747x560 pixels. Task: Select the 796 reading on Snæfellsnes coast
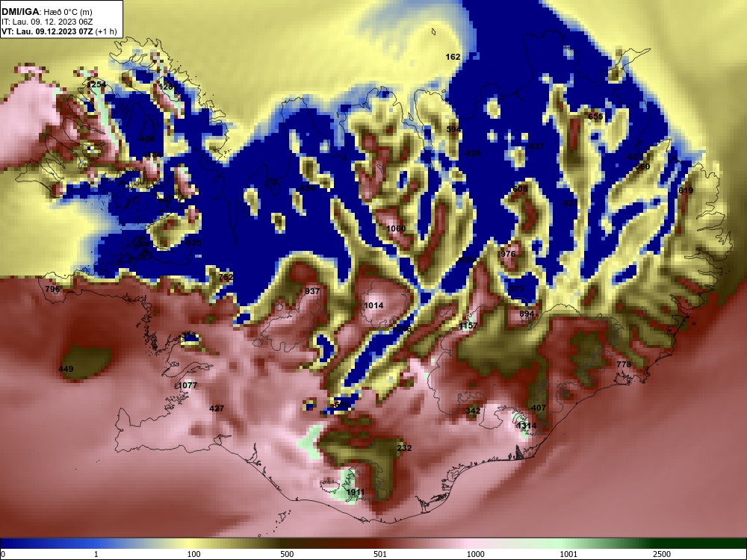(x=52, y=289)
